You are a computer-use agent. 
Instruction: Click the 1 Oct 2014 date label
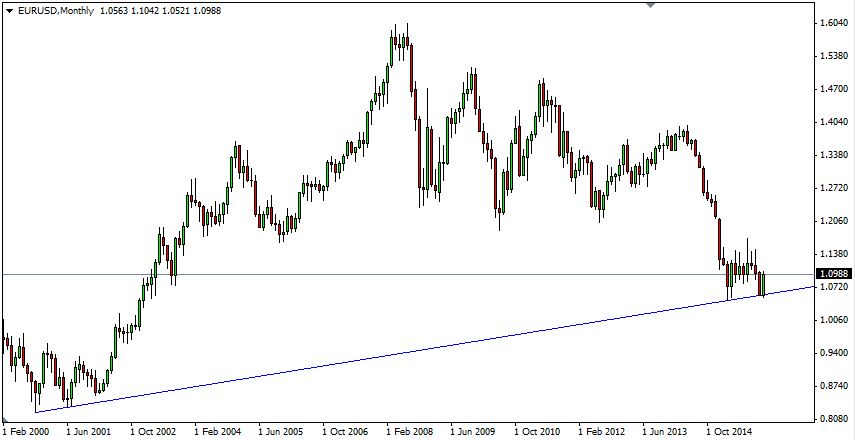[729, 432]
